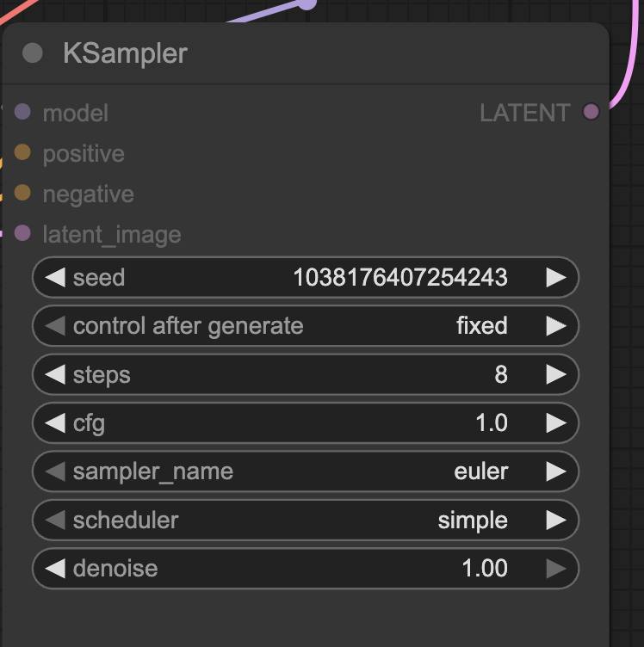The width and height of the screenshot is (644, 647).
Task: Click the negative input connector dot
Action: coord(22,192)
